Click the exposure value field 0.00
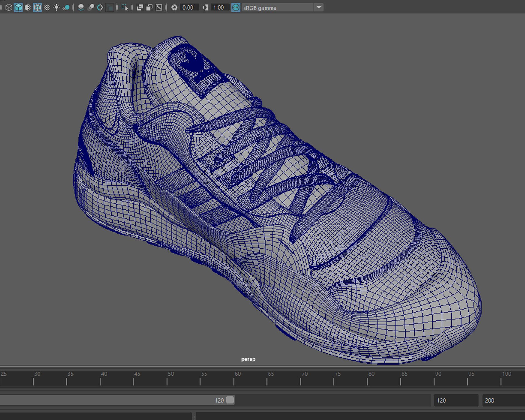 coord(189,8)
